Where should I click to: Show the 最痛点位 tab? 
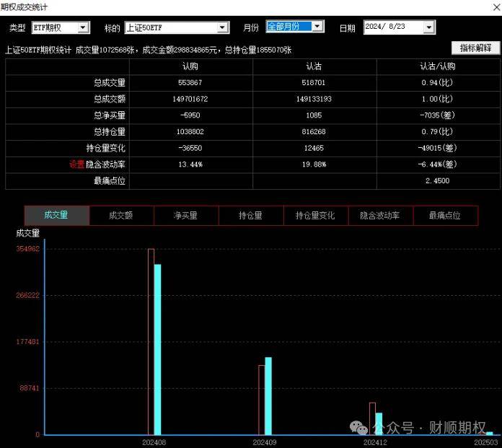445,215
